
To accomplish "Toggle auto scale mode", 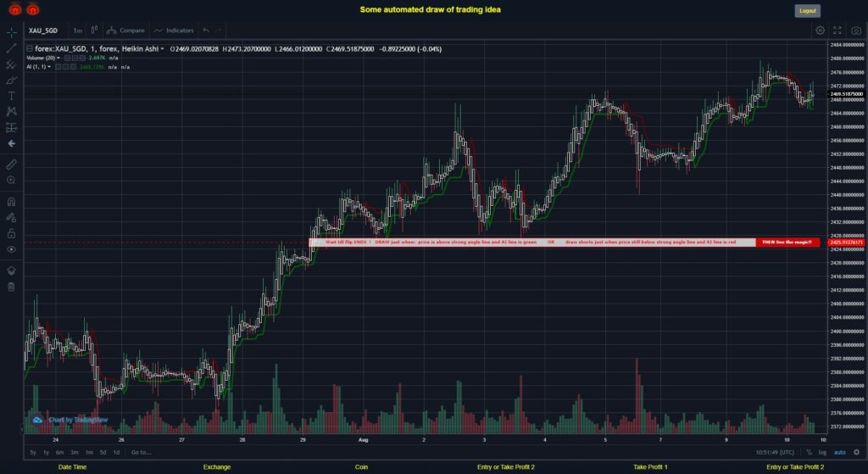I will [x=840, y=453].
